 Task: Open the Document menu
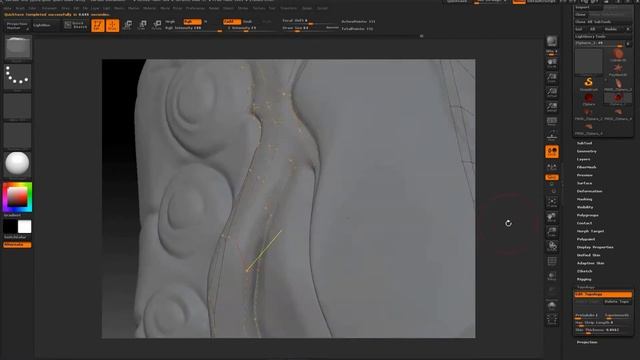tap(49, 8)
